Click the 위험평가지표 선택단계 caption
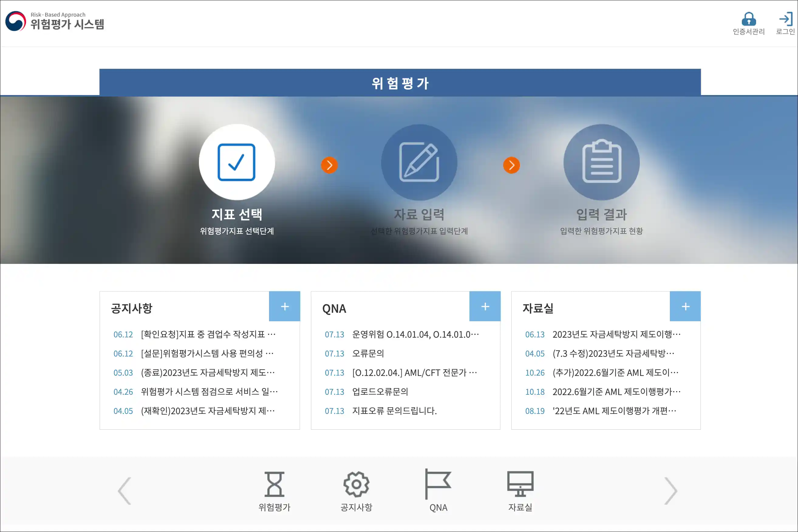 [237, 231]
